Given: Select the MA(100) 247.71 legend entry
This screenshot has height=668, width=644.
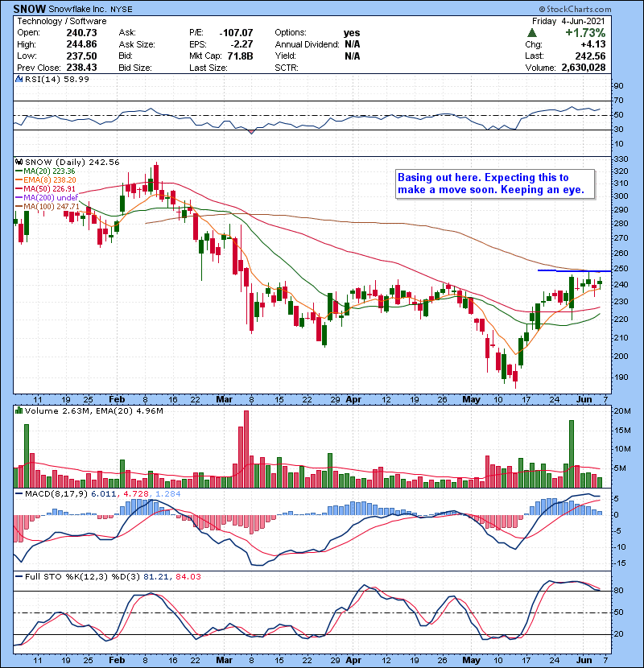Looking at the screenshot, I should [x=47, y=207].
